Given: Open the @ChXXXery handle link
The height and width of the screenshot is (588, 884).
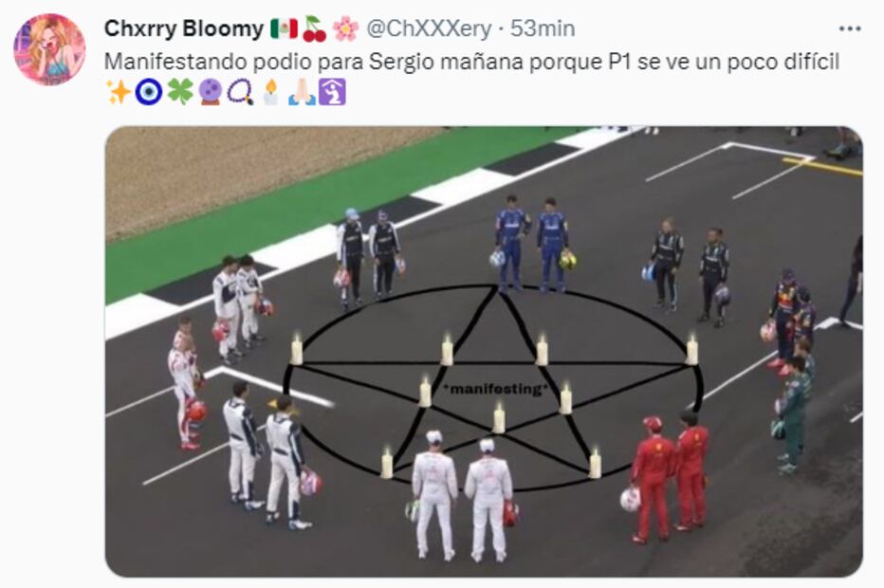Looking at the screenshot, I should 429,28.
